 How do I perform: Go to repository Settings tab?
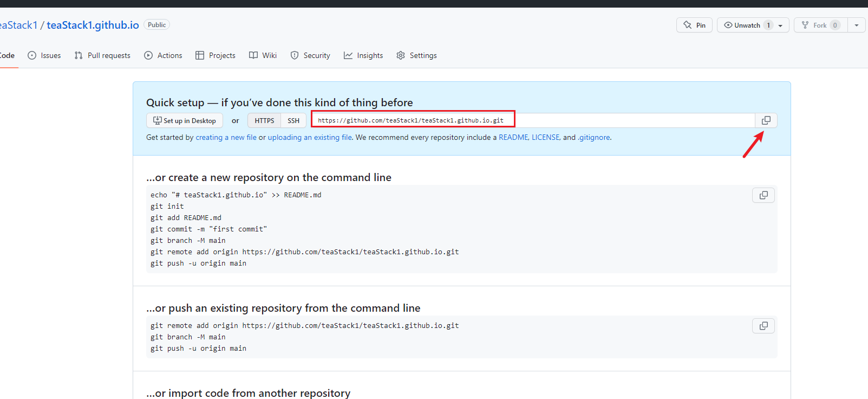pos(416,55)
